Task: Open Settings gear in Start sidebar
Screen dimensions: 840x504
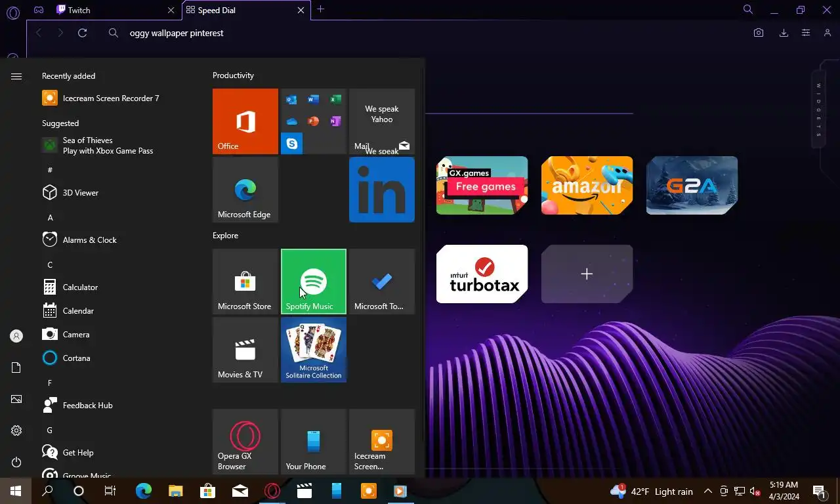Action: tap(16, 430)
